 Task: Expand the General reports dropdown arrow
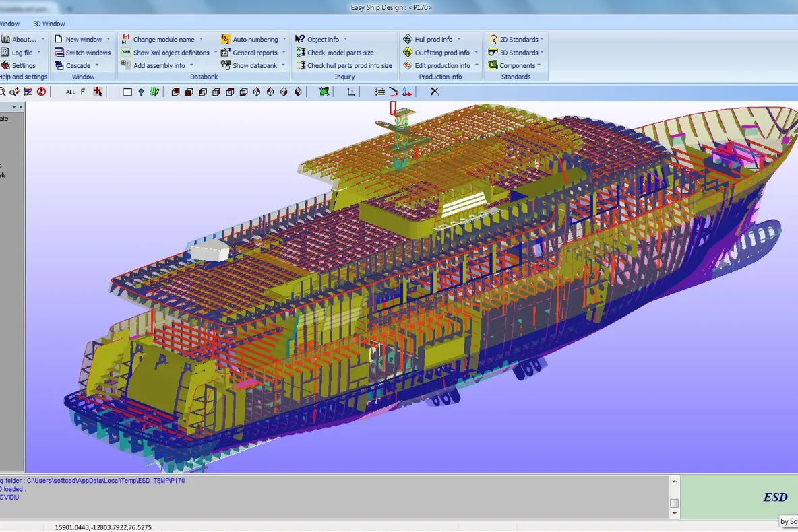(284, 53)
